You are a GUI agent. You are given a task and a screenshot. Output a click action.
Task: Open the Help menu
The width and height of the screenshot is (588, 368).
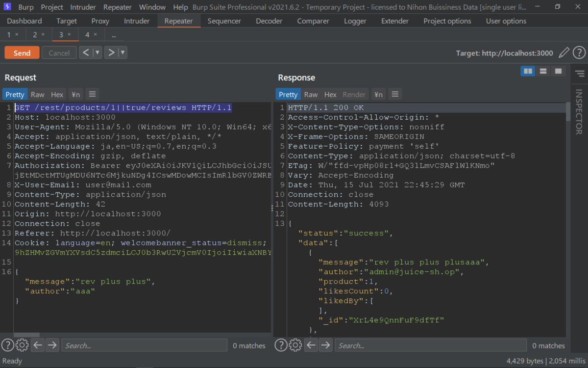[x=180, y=7]
